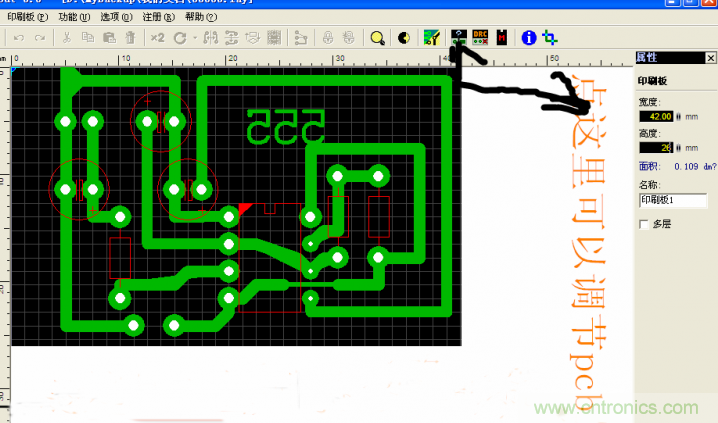This screenshot has width=718, height=423.
Task: Click the green-yellow check toolbar icon
Action: tap(431, 38)
